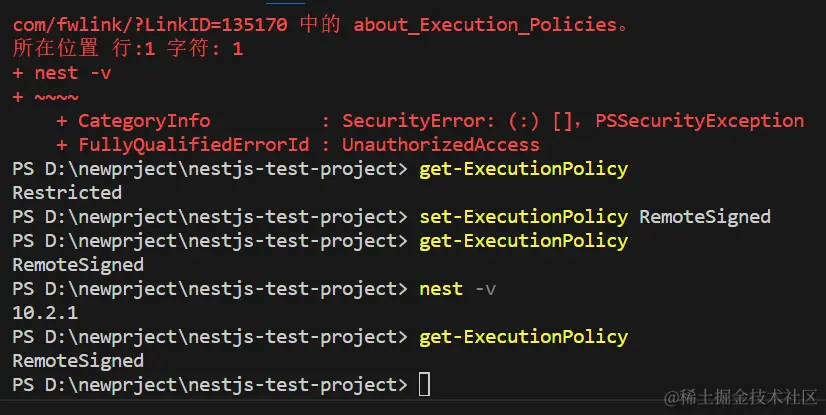This screenshot has height=415, width=826.
Task: Click the PSSecurityException text
Action: (x=699, y=121)
